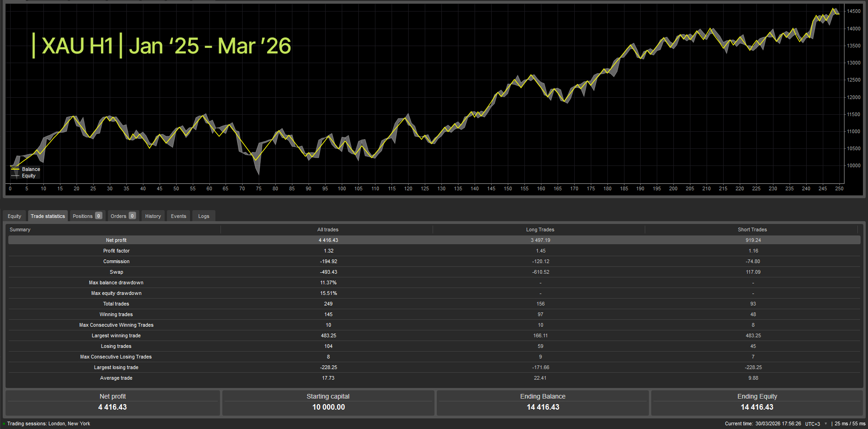Viewport: 868px width, 429px height.
Task: Select the Net profit row in the summary table
Action: click(x=328, y=240)
